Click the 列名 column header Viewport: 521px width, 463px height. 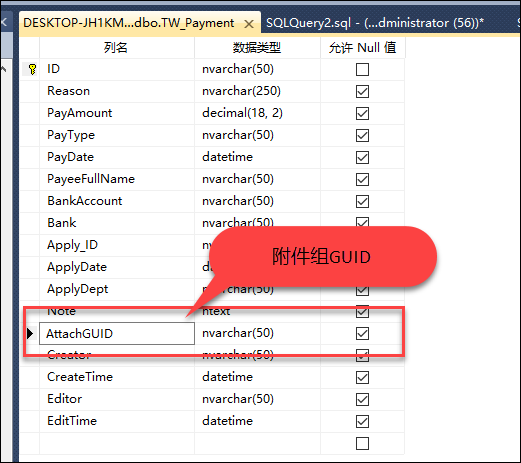pos(117,48)
